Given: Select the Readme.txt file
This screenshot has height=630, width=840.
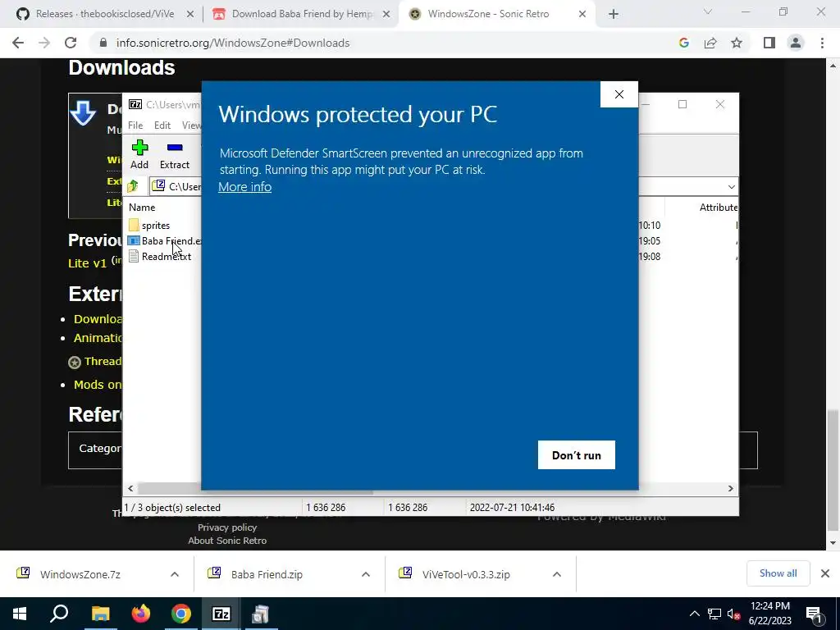Looking at the screenshot, I should pos(160,257).
